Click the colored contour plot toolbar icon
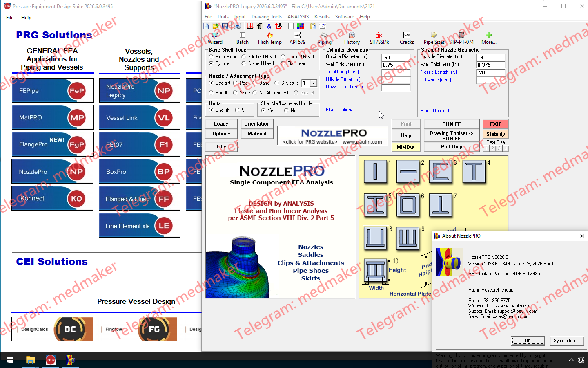Viewport: 588px width, 368px height. (301, 26)
